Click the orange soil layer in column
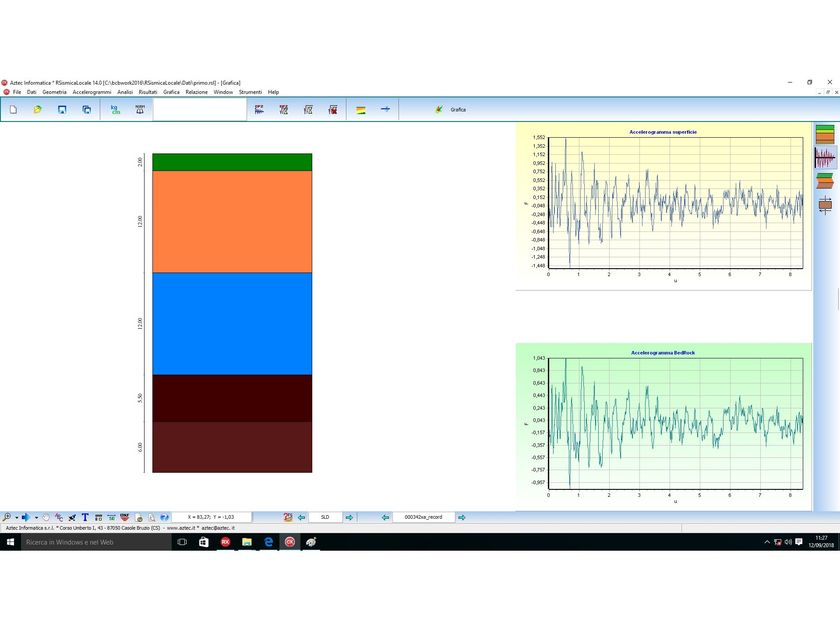The image size is (840, 631). click(x=232, y=222)
